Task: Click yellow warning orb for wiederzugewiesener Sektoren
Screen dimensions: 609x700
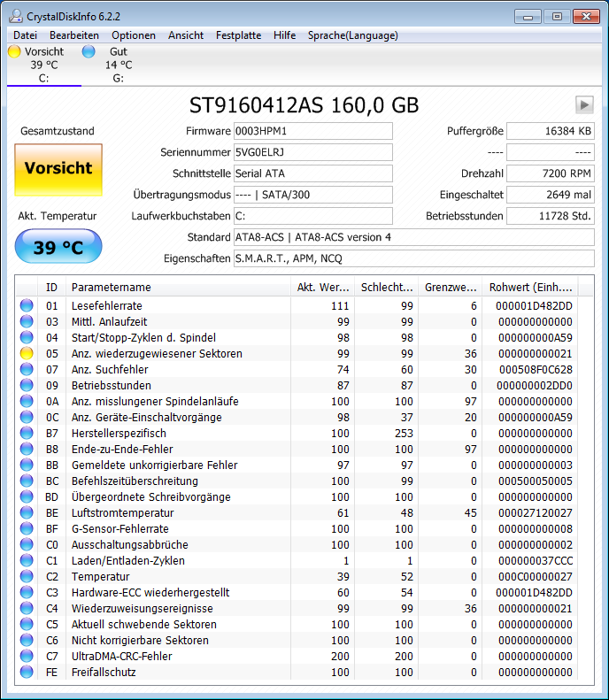Action: point(27,353)
